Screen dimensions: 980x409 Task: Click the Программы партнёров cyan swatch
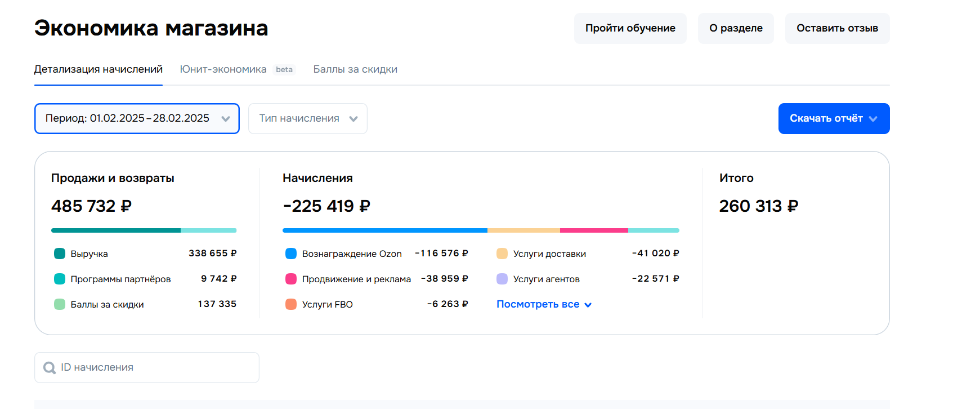click(x=60, y=279)
